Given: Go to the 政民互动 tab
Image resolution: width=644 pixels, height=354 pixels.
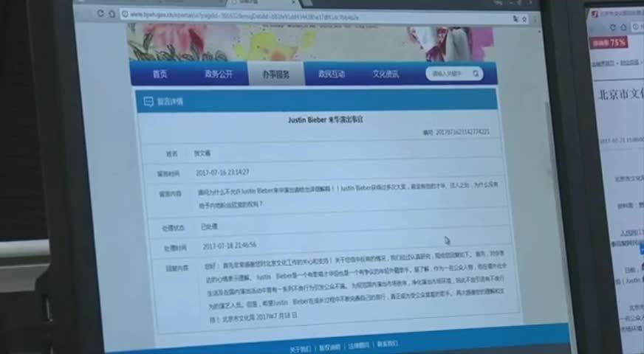Looking at the screenshot, I should pyautogui.click(x=332, y=74).
